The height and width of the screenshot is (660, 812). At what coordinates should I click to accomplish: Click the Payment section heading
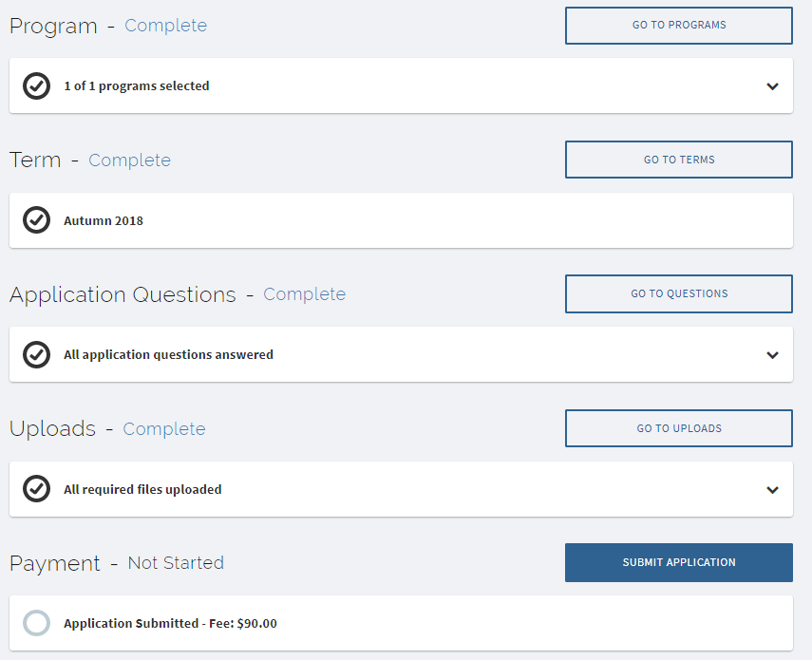click(x=55, y=563)
